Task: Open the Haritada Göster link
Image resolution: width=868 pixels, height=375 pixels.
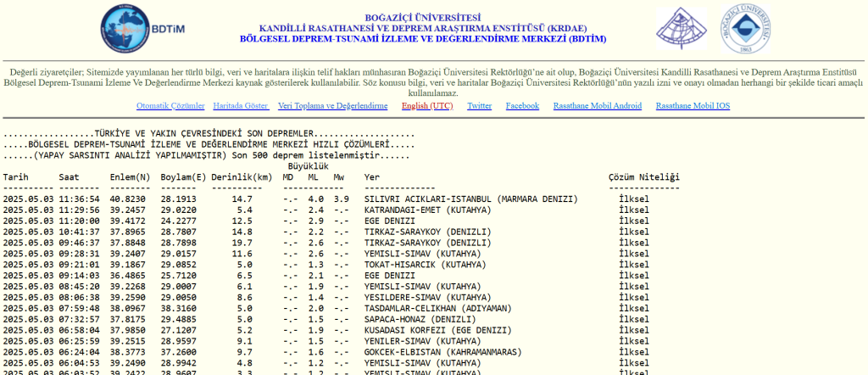Action: [241, 106]
